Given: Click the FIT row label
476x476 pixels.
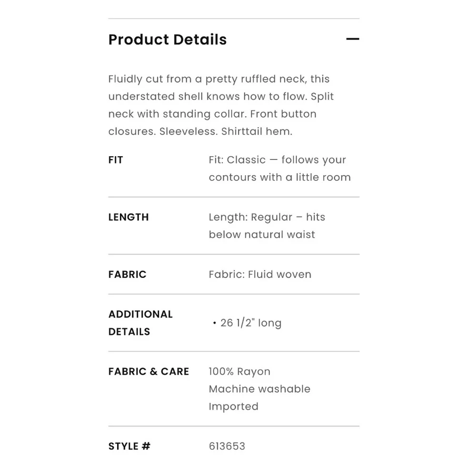Looking at the screenshot, I should (x=116, y=160).
